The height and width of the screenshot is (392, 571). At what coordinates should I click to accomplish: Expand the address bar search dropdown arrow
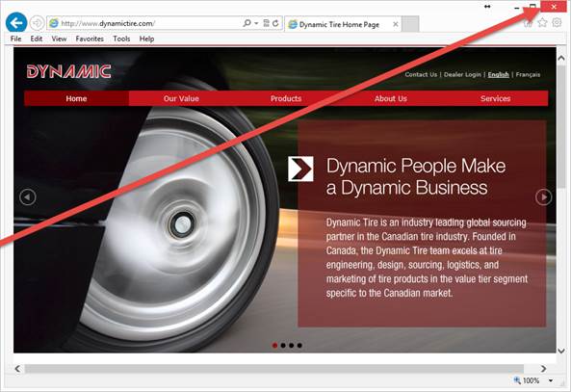[256, 23]
